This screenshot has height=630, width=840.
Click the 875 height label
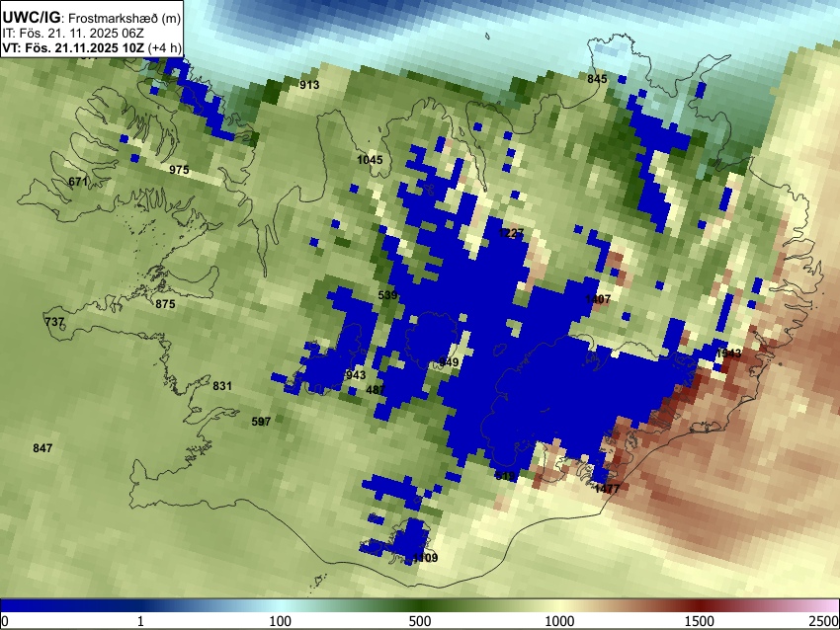click(x=165, y=304)
